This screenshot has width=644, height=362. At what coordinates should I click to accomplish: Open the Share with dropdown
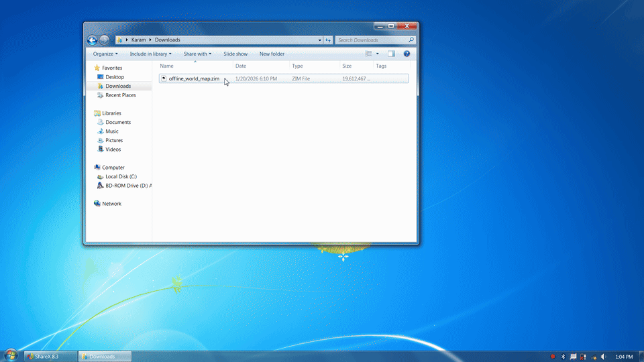click(197, 54)
